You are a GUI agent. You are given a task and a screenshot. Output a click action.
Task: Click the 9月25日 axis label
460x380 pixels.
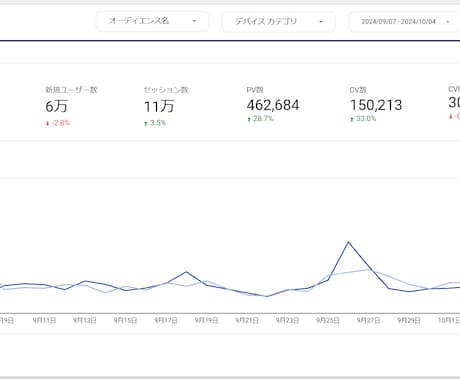coord(328,320)
